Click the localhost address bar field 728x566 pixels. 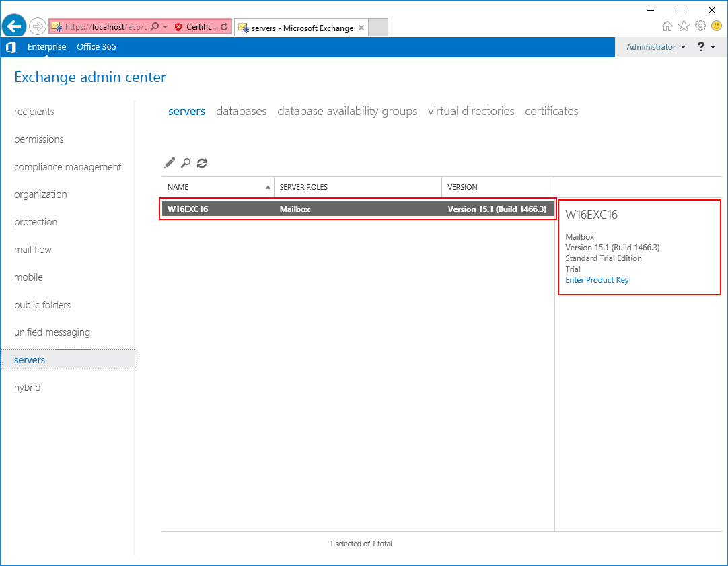[x=106, y=27]
